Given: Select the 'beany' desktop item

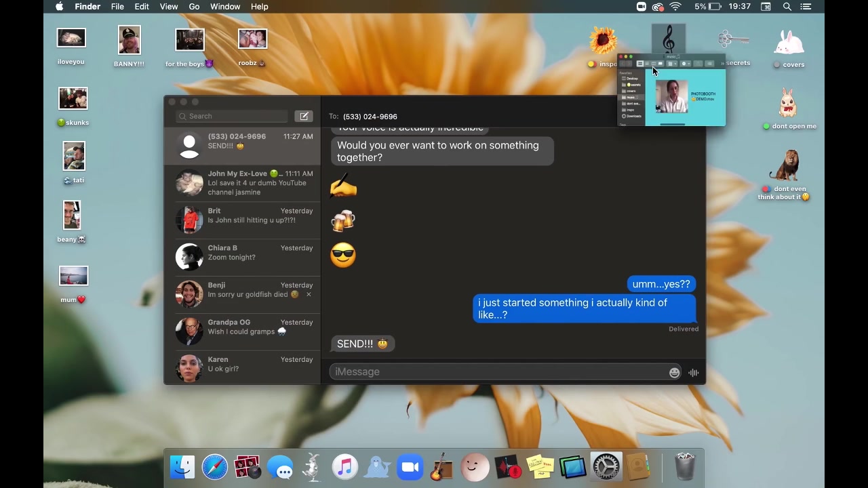Looking at the screenshot, I should 72,221.
